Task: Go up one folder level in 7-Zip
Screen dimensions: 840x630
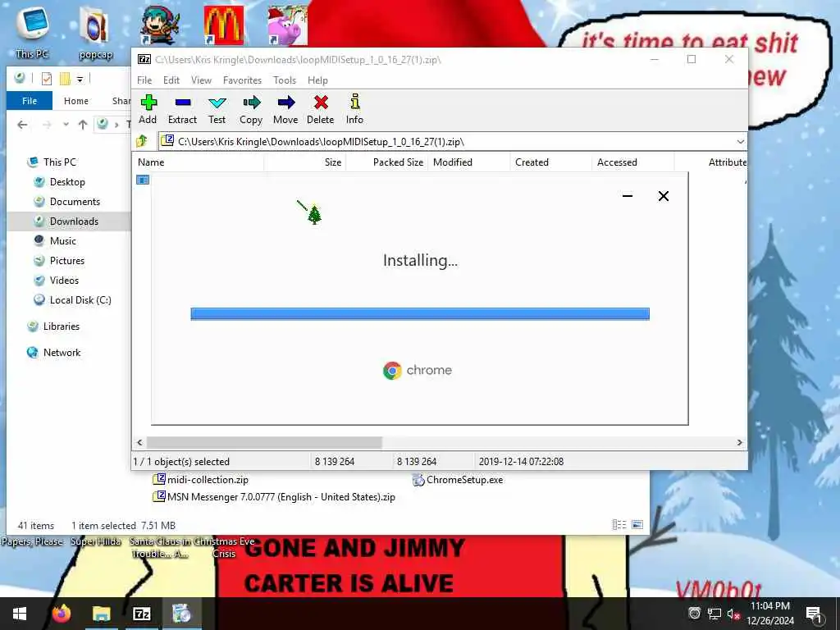Action: pyautogui.click(x=142, y=141)
